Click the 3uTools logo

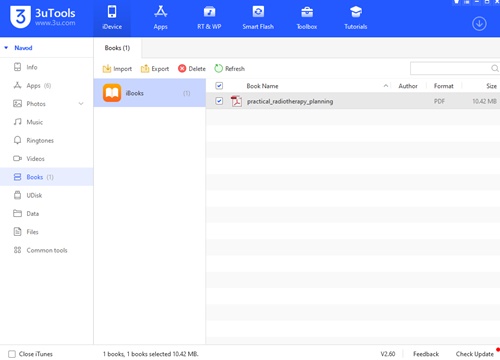pyautogui.click(x=20, y=17)
